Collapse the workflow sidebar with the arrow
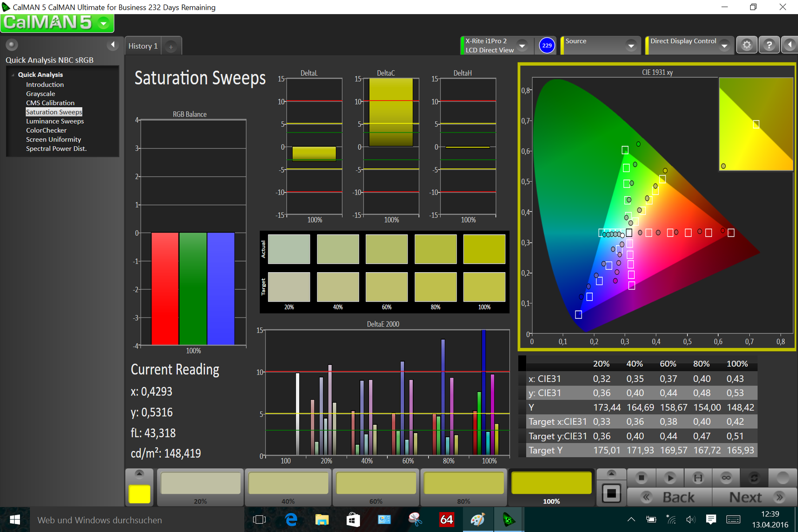 tap(113, 44)
